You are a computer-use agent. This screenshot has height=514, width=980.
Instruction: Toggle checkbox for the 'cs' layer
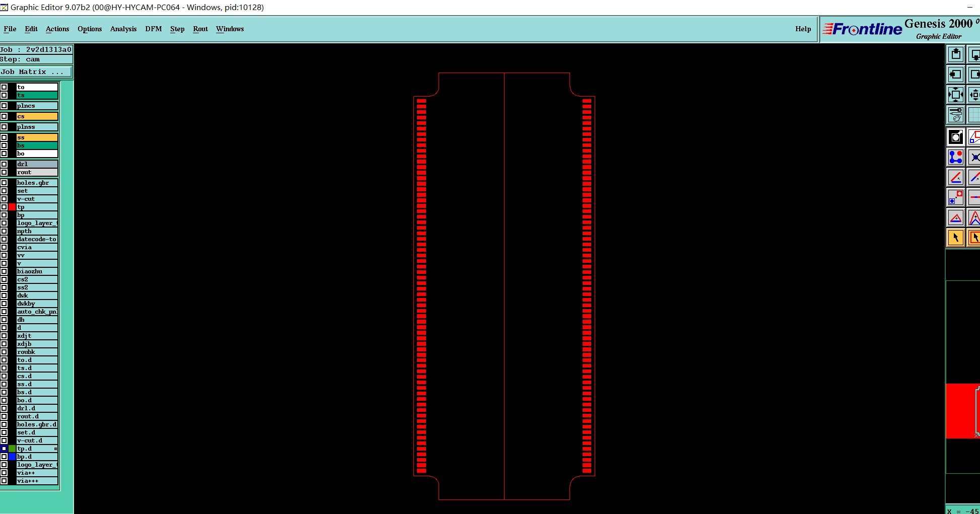4,116
